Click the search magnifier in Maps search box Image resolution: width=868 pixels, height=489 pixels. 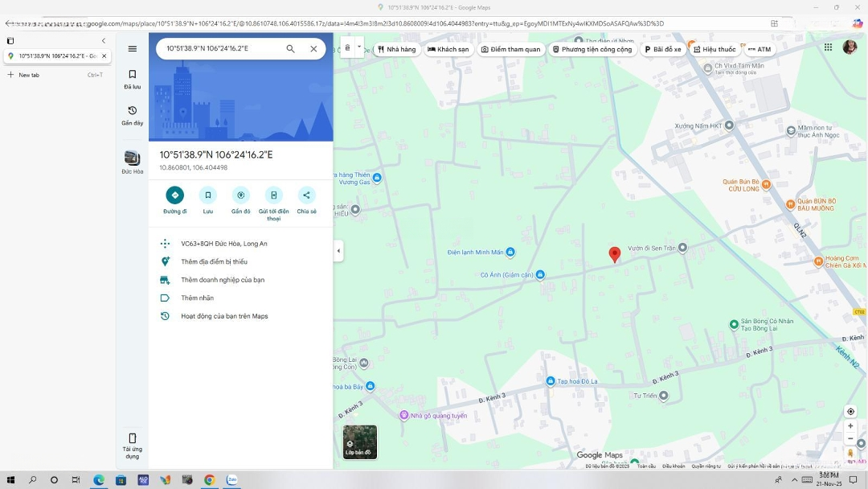290,49
